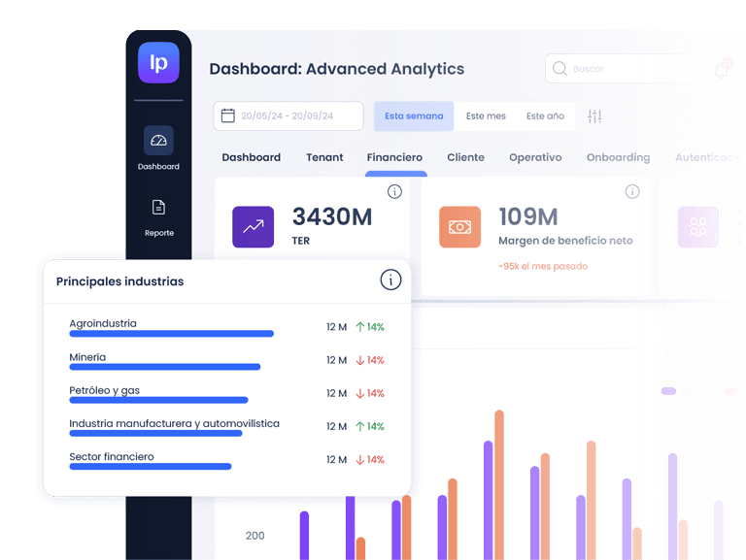
Task: Click the Agroindustria label
Action: click(103, 323)
